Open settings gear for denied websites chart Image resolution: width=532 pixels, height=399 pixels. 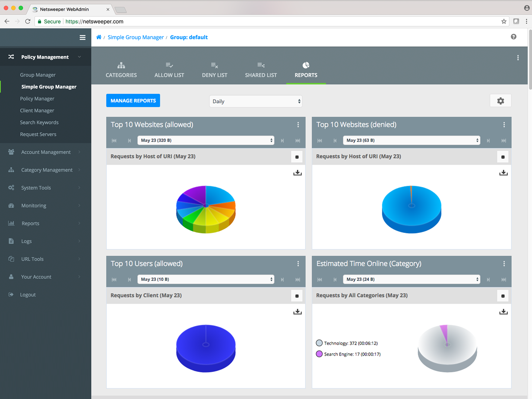click(x=503, y=157)
